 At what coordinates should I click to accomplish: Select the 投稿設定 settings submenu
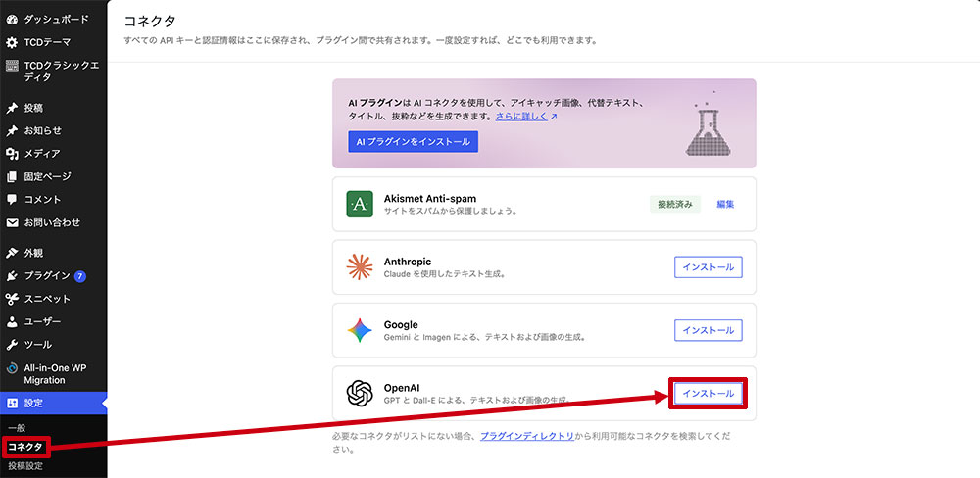(25, 465)
